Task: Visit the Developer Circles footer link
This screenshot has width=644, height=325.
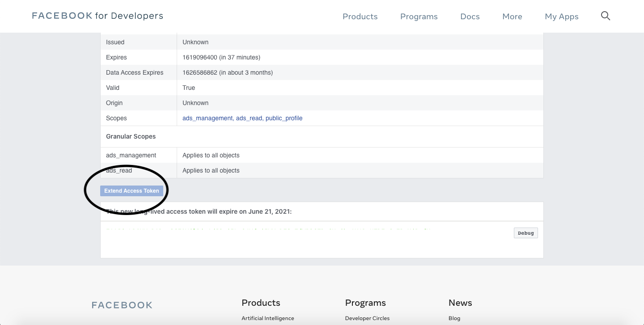Action: pos(367,318)
